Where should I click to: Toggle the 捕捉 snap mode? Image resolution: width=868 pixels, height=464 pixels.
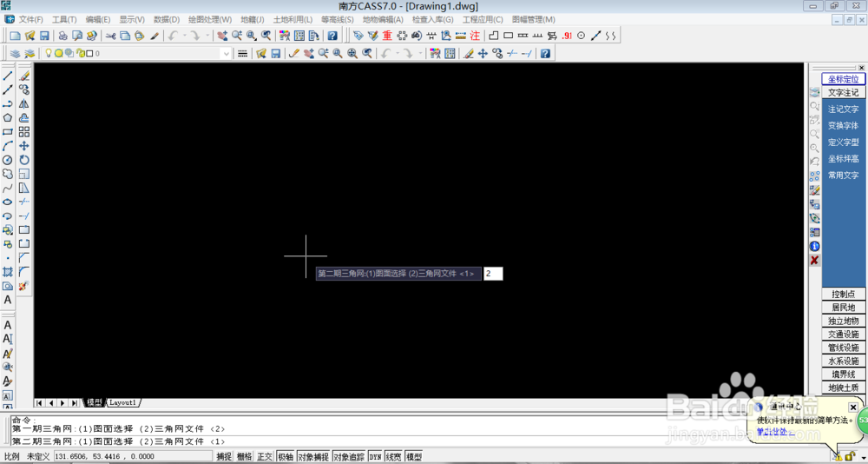pos(224,457)
